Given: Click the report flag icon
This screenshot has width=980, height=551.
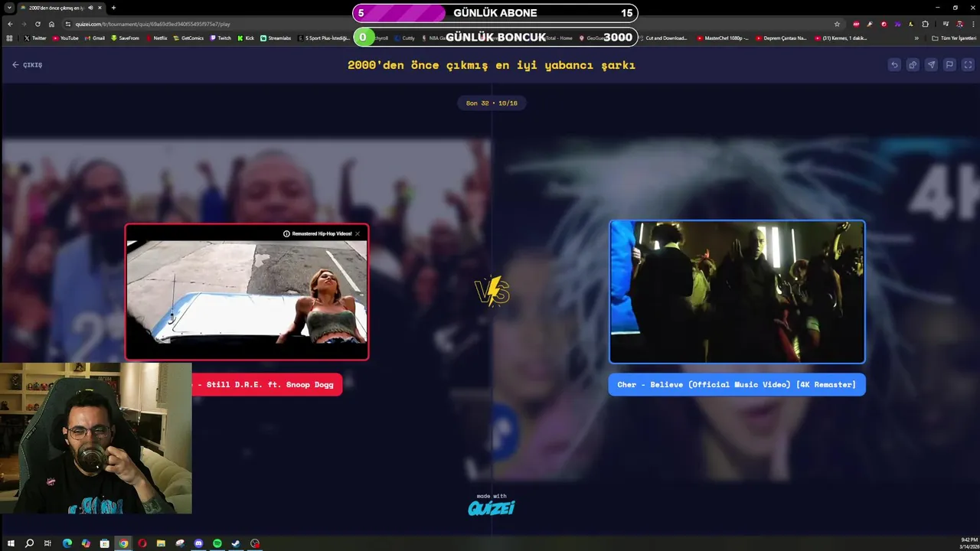Looking at the screenshot, I should pos(949,65).
